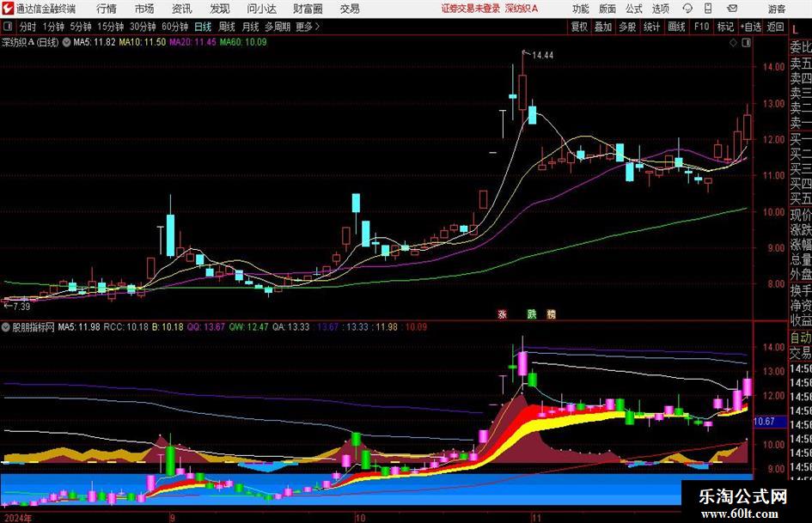
Task: Click the QQ: 13.67 indicator value
Action: click(x=206, y=327)
